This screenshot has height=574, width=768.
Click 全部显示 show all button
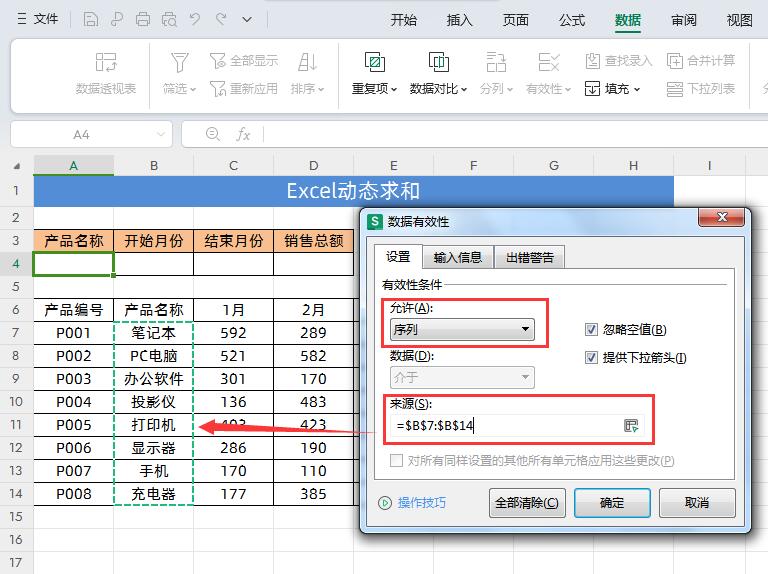click(x=243, y=61)
